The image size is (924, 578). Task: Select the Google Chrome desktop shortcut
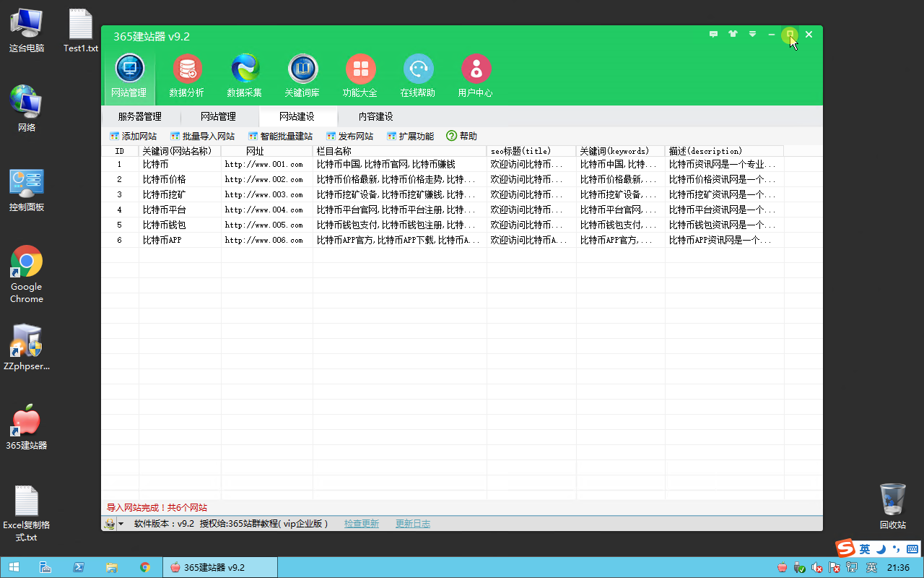click(x=27, y=275)
